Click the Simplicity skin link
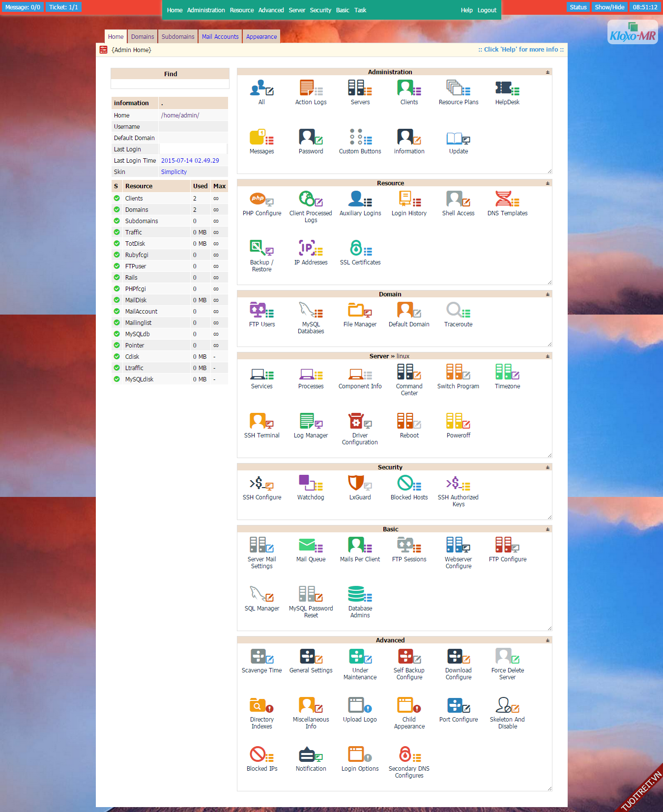The width and height of the screenshot is (663, 812). click(174, 172)
